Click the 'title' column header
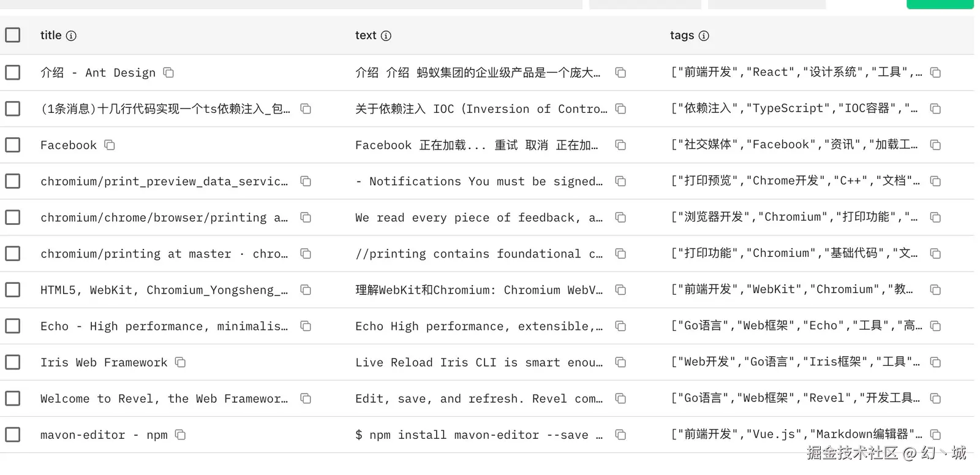The height and width of the screenshot is (475, 980). pyautogui.click(x=51, y=36)
